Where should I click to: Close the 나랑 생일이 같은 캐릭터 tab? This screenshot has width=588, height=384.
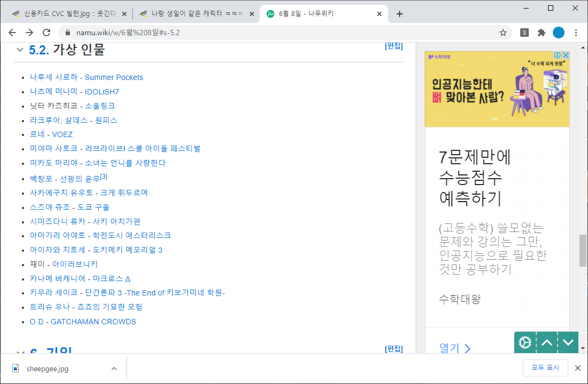click(252, 14)
